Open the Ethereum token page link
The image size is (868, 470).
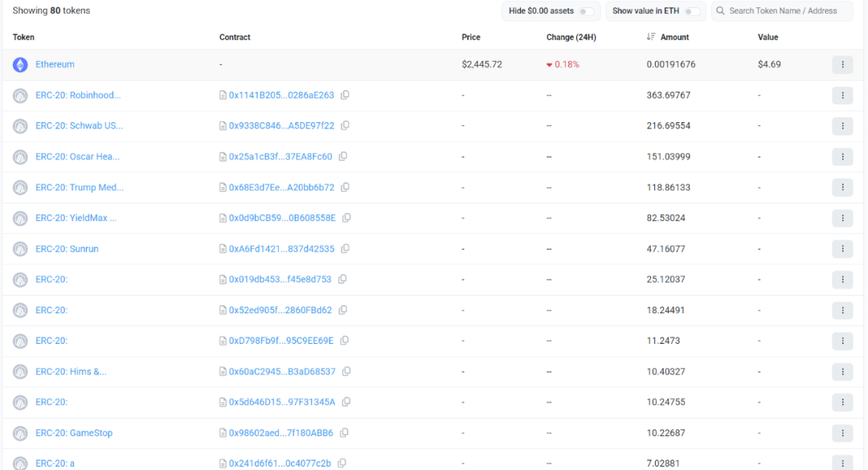(55, 64)
